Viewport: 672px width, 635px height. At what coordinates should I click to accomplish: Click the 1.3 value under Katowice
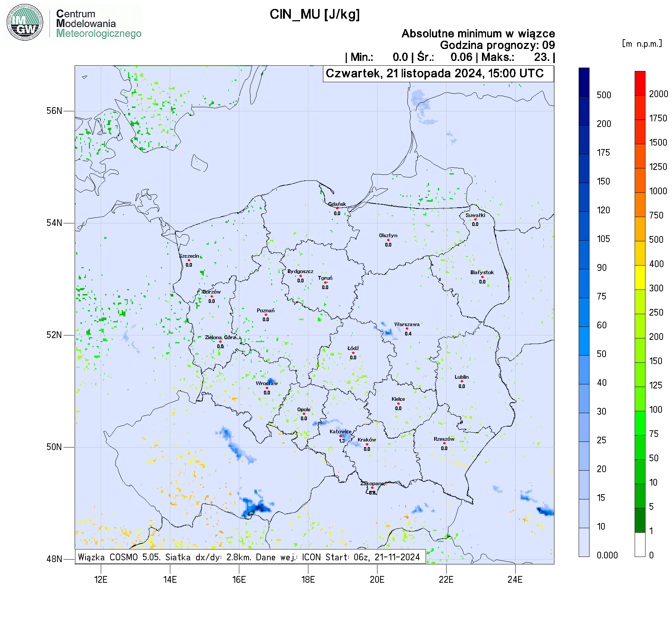(x=342, y=441)
